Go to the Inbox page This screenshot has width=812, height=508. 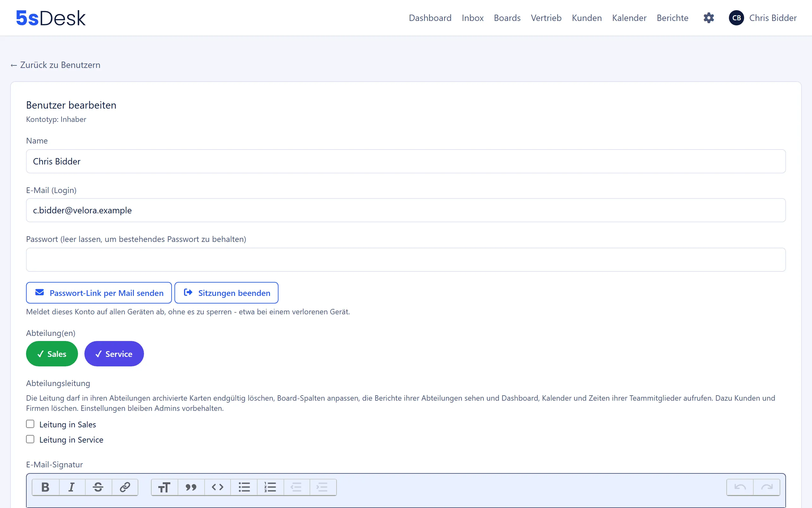coord(472,18)
